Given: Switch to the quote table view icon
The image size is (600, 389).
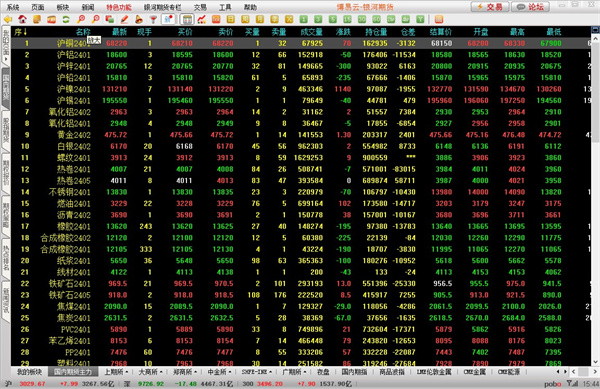Looking at the screenshot, I should point(187,19).
